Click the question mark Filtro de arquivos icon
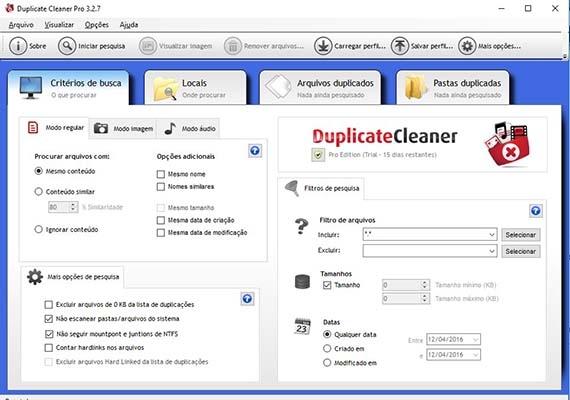This screenshot has width=570, height=400. coord(301,226)
